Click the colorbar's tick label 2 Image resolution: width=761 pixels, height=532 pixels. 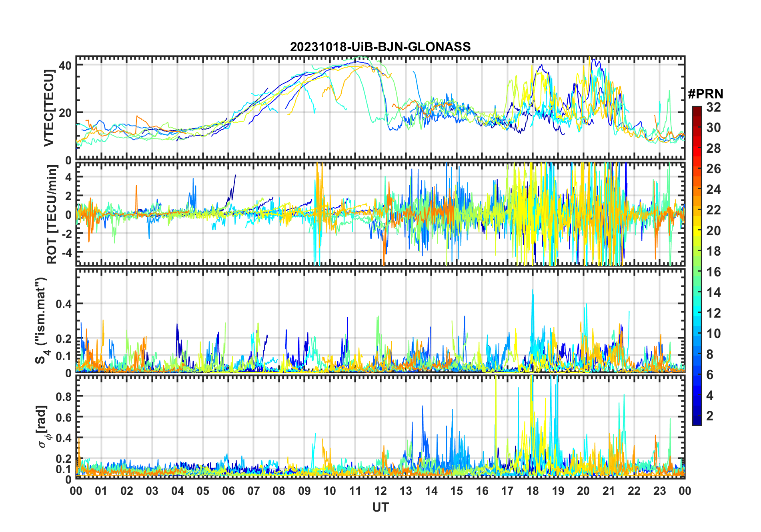(710, 416)
